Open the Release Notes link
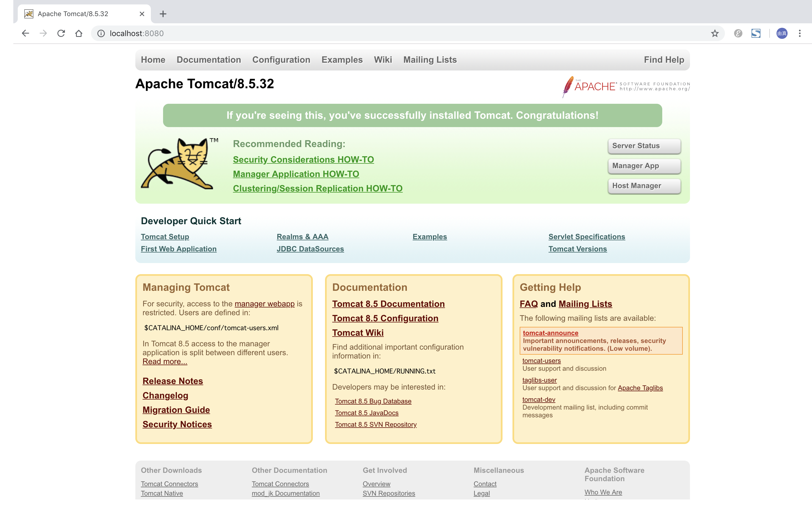 (x=173, y=381)
